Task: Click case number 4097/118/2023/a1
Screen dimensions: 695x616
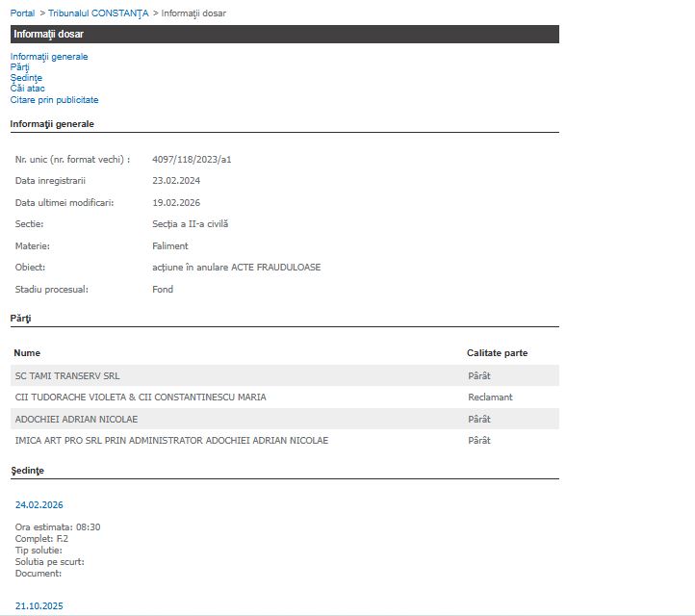Action: 192,160
